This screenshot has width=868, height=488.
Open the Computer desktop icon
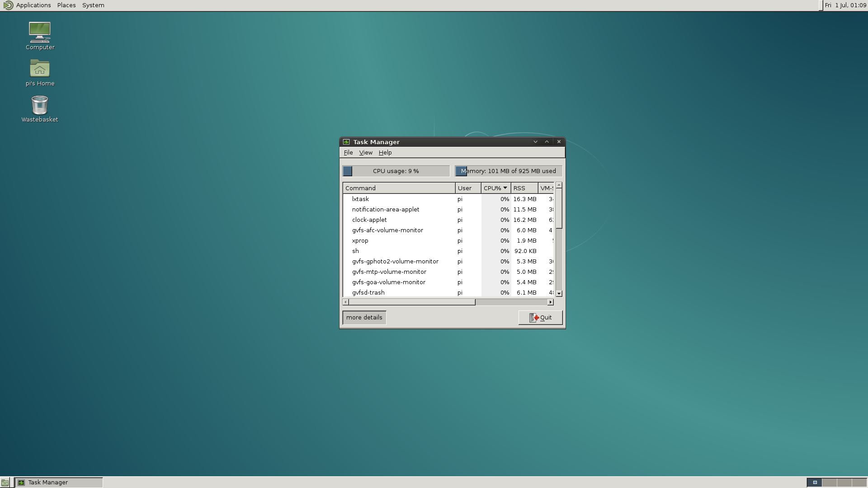tap(40, 36)
